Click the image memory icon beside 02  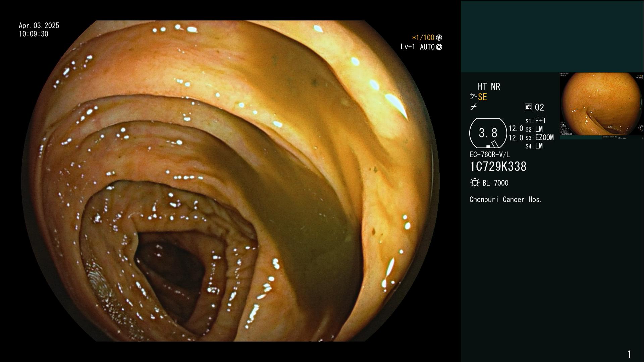coord(528,107)
